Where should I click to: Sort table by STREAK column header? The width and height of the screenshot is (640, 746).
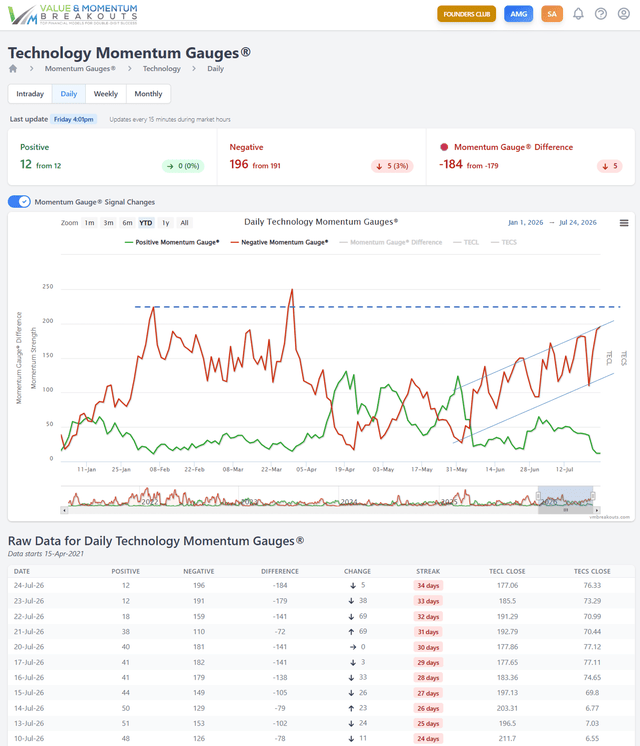(x=428, y=571)
